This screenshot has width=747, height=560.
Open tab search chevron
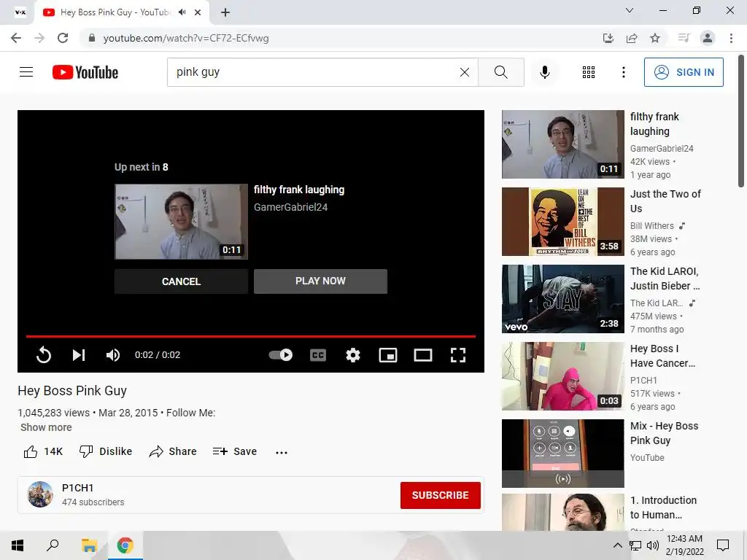[630, 10]
